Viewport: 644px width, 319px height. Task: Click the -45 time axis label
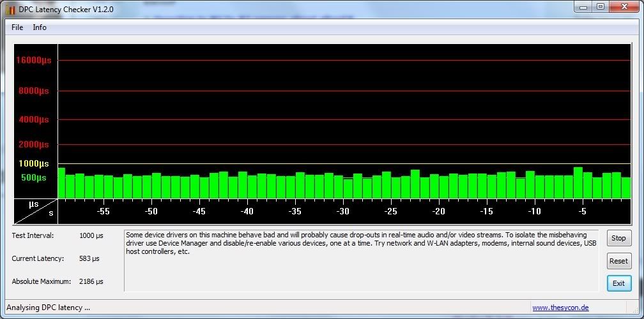199,212
